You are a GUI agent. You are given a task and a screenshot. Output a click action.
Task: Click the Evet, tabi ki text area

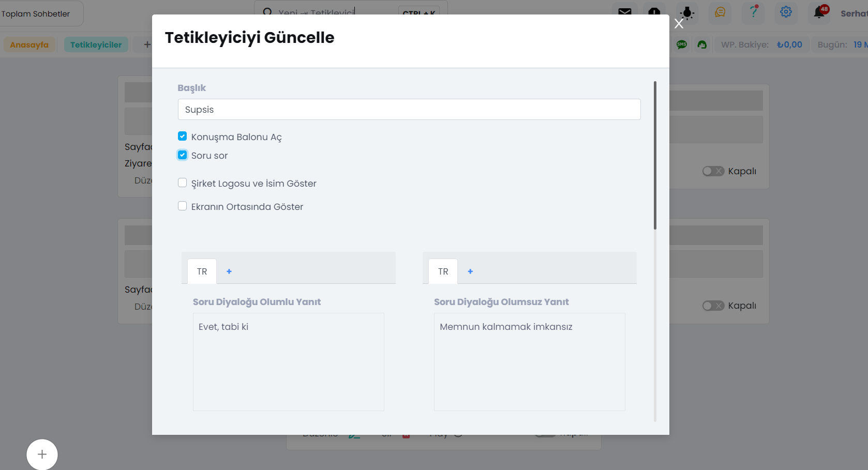coord(289,362)
